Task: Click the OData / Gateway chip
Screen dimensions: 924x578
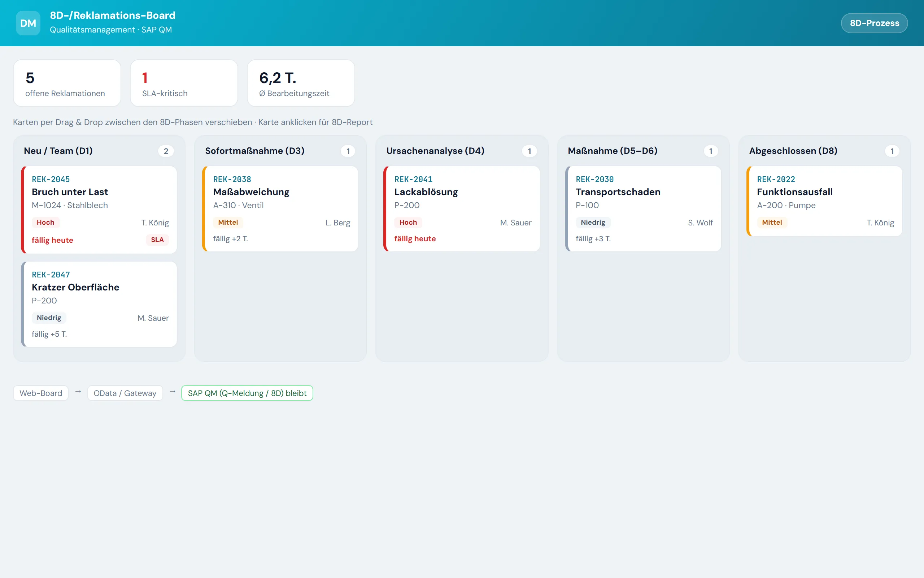Action: [125, 393]
